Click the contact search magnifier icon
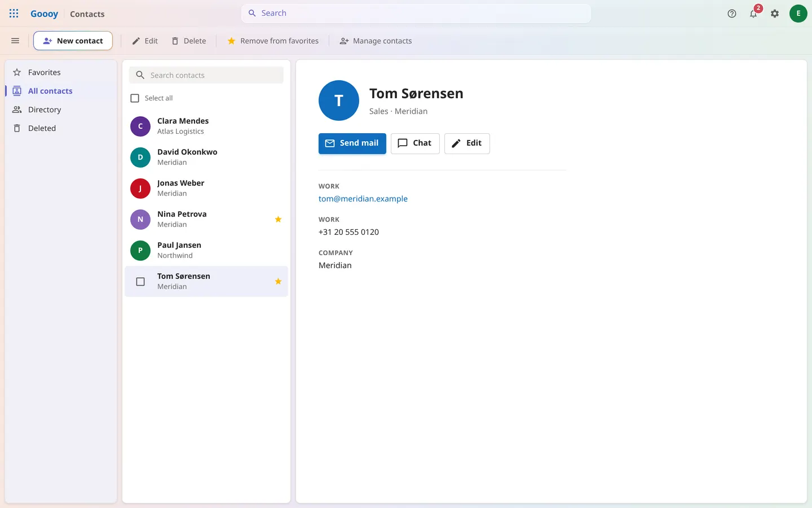 [140, 75]
